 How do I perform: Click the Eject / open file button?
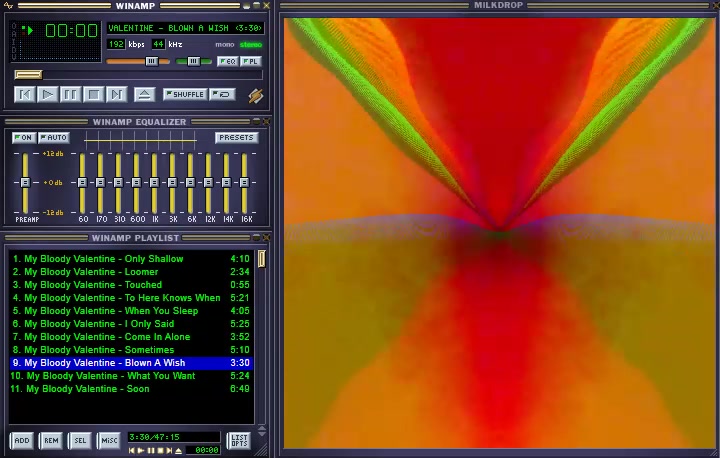point(144,95)
